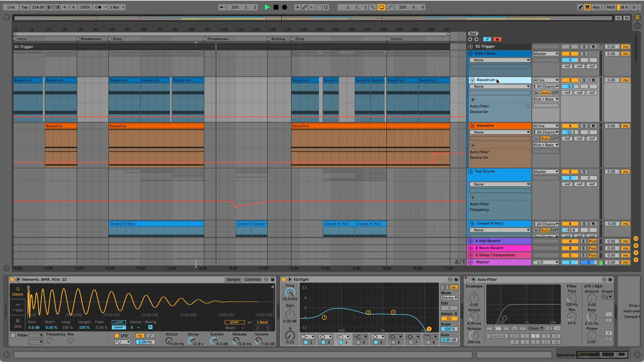644x362 pixels.
Task: Enable the sampler Filter checkbox
Action: pos(13,335)
